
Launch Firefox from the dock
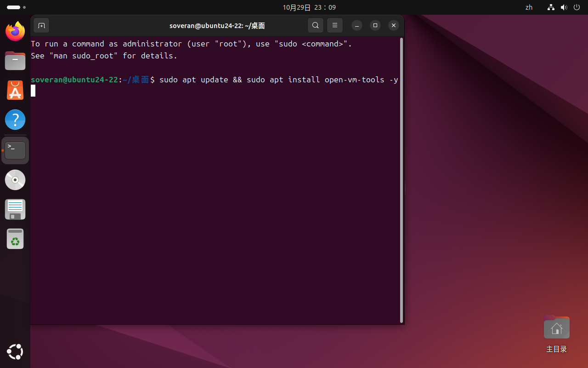click(x=15, y=31)
